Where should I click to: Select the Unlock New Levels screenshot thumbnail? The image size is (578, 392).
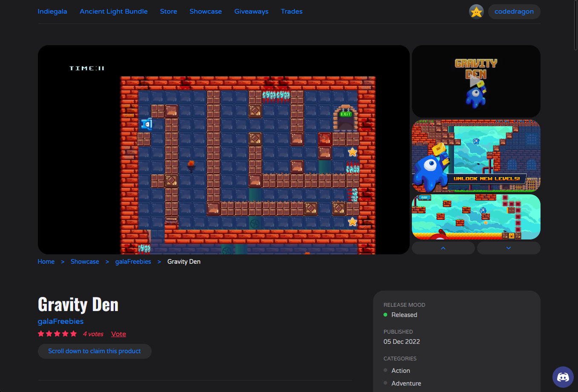tap(476, 156)
